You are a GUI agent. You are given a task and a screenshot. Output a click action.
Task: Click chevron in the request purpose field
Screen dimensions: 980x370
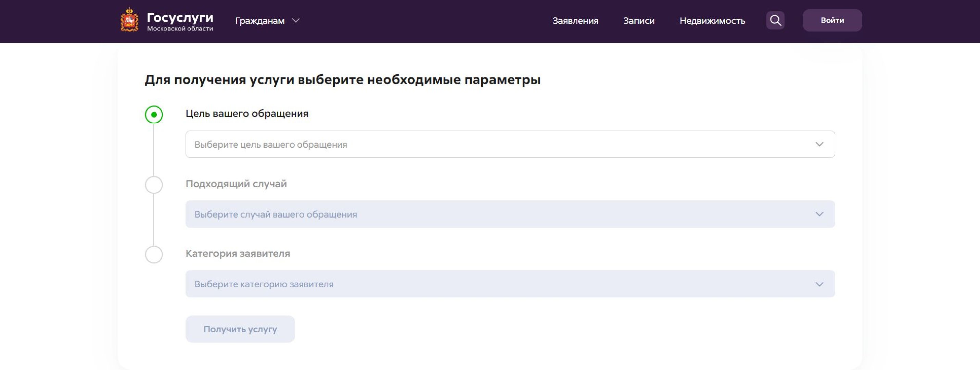tap(819, 144)
